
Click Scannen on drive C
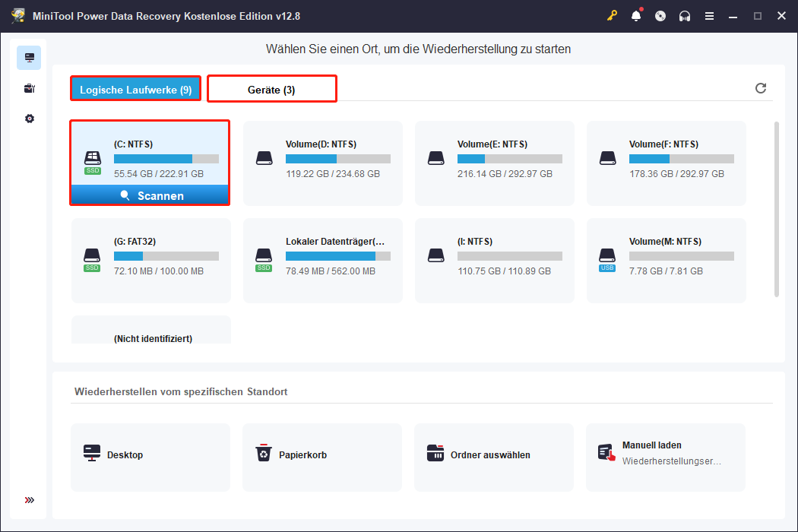click(x=150, y=195)
